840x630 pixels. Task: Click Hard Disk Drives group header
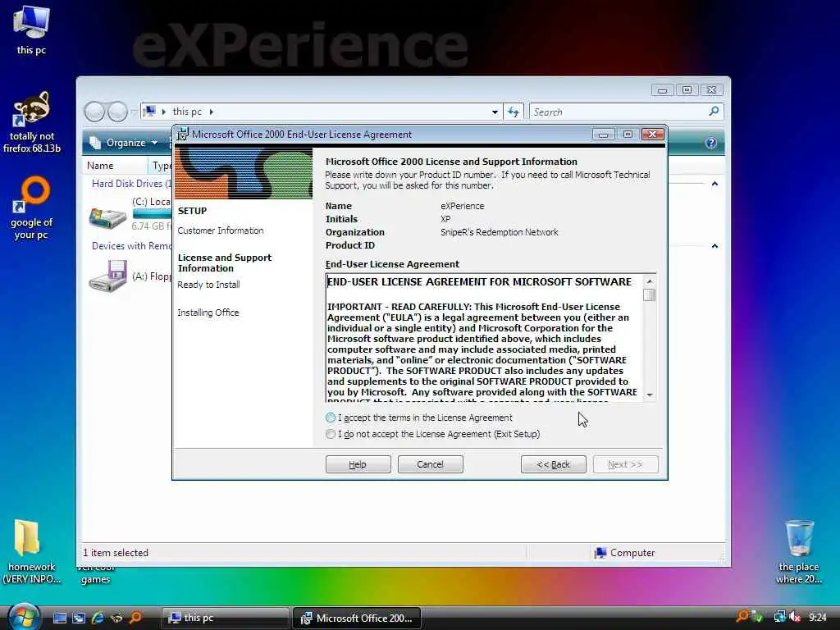[x=131, y=184]
